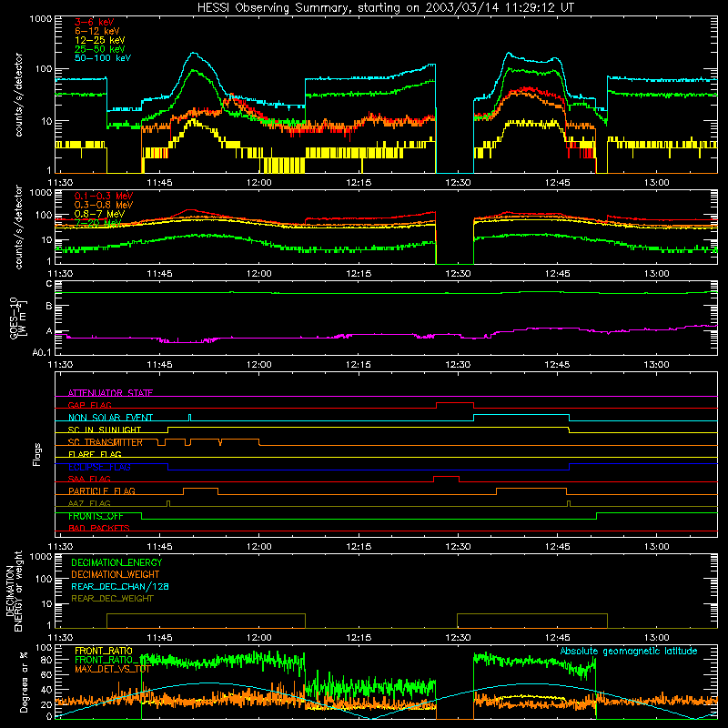Click 11:45 tick label below keV panel
Viewport: 728px width, 728px height.
point(160,183)
